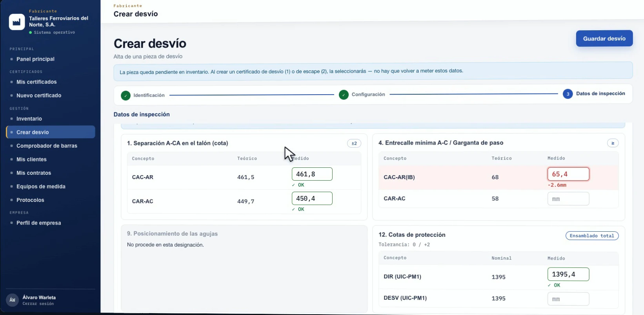Open Comprobador de barras
The image size is (644, 315).
(x=47, y=146)
